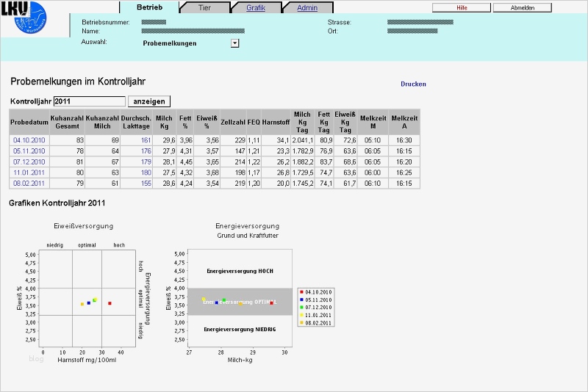Click red data point in Eiweißversorgung chart
The image size is (588, 392).
[x=110, y=303]
